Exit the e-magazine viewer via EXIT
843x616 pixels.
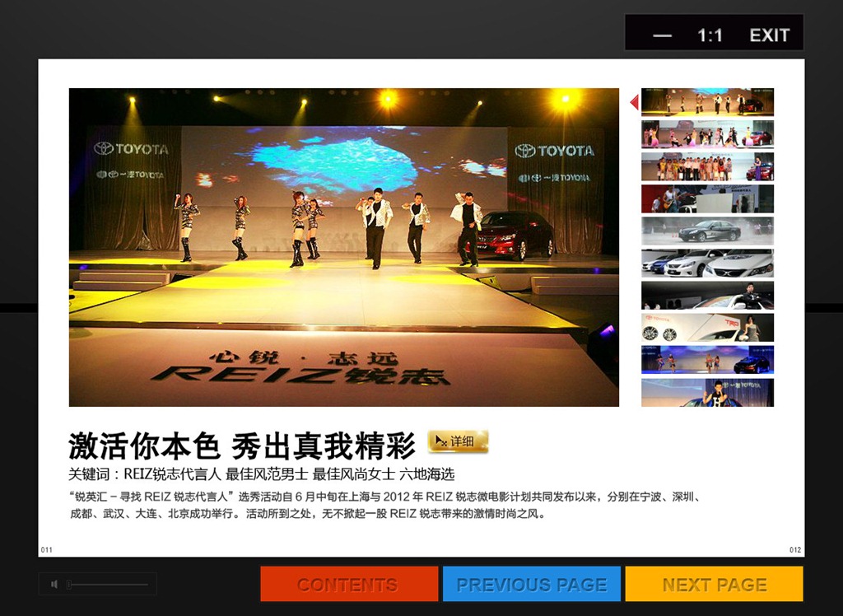tap(770, 35)
